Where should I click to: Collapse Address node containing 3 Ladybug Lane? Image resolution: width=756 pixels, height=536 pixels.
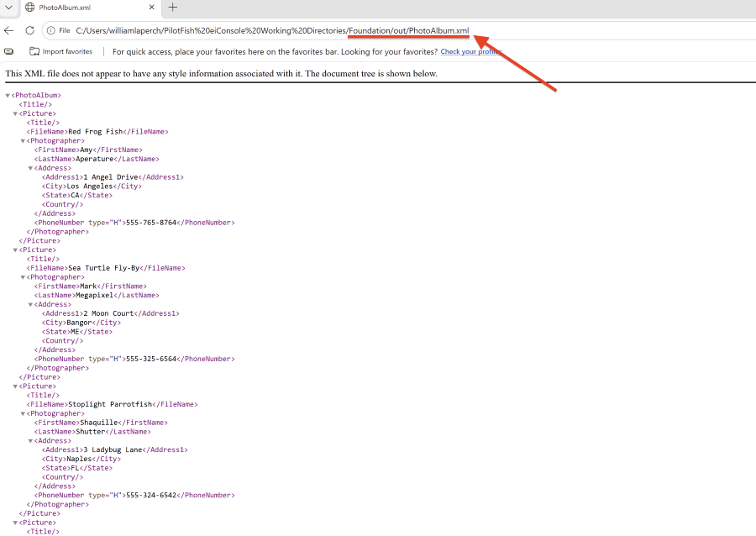coord(30,441)
